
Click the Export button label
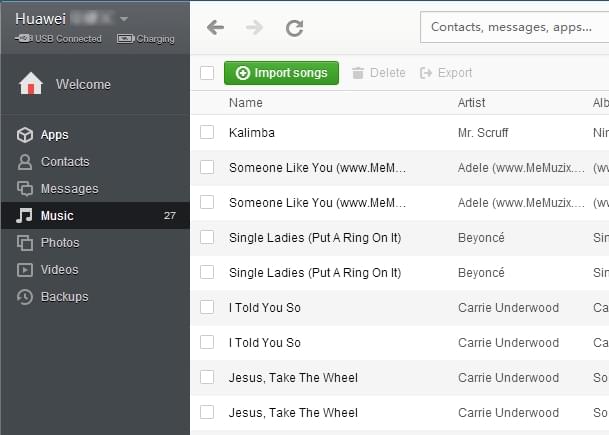click(x=455, y=73)
